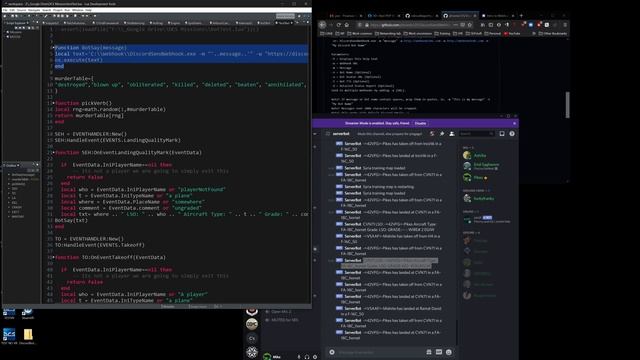Open the yellow folder desktop icon
This screenshot has width=640, height=360.
coord(28,335)
